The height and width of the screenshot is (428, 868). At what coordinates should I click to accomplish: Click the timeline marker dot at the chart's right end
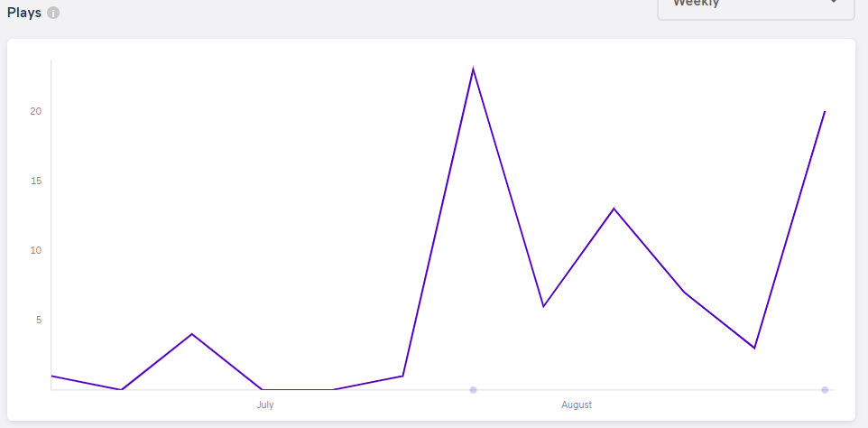tap(825, 390)
